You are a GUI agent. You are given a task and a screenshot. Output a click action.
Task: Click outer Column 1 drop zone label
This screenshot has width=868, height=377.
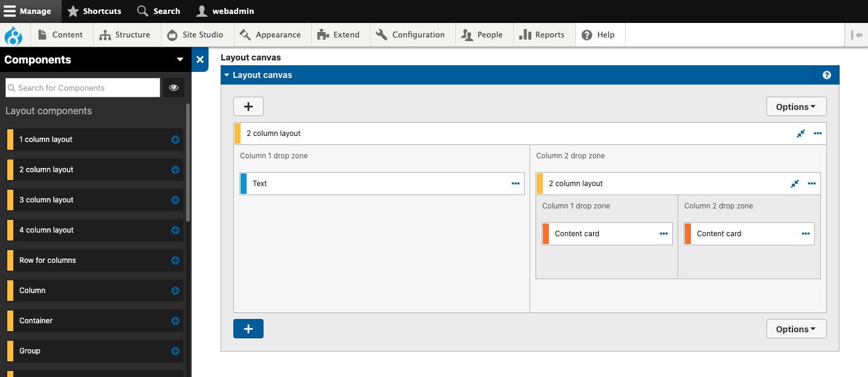[274, 156]
